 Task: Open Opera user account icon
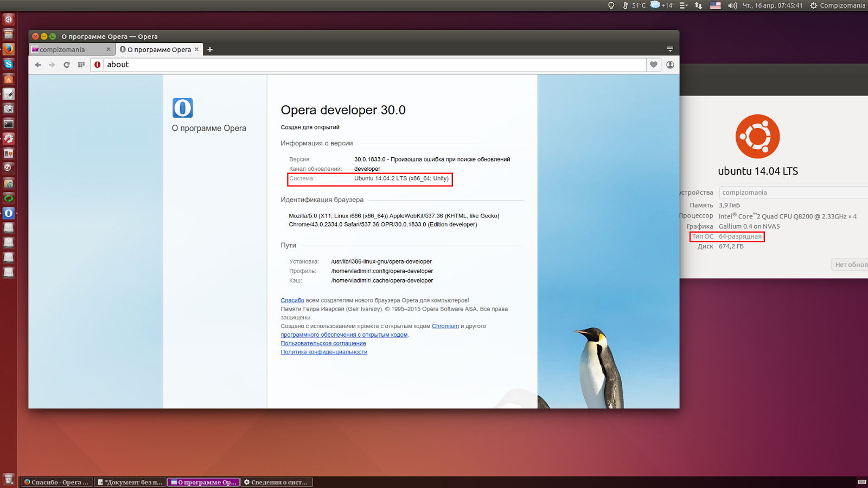pos(670,65)
